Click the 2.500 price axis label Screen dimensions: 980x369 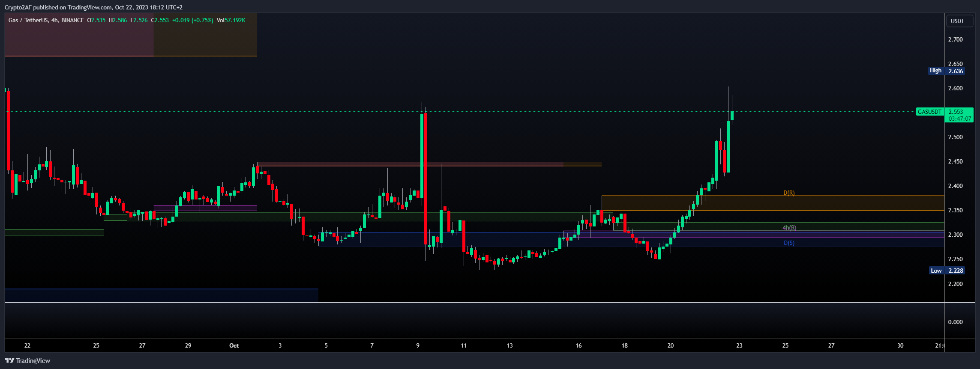click(x=956, y=137)
